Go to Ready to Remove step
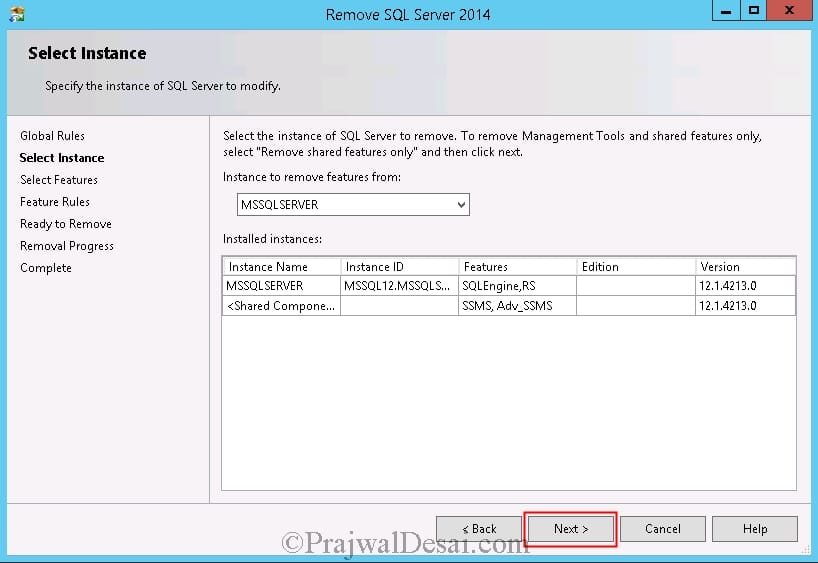 point(66,224)
